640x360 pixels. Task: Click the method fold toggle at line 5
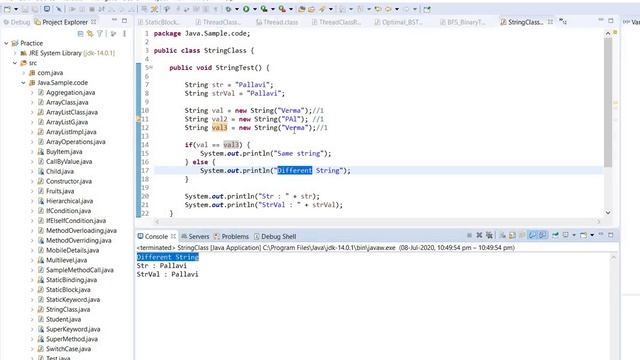[151, 68]
